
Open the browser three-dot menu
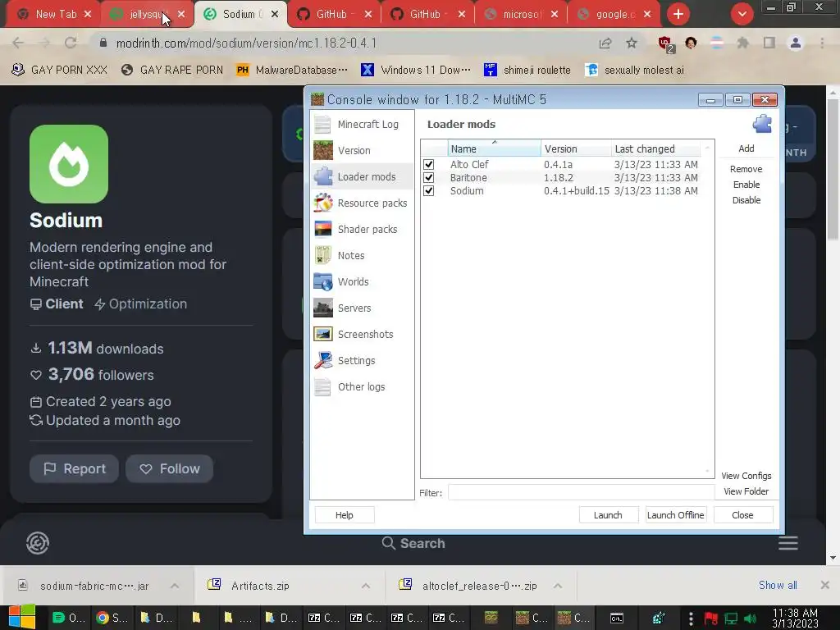click(822, 43)
